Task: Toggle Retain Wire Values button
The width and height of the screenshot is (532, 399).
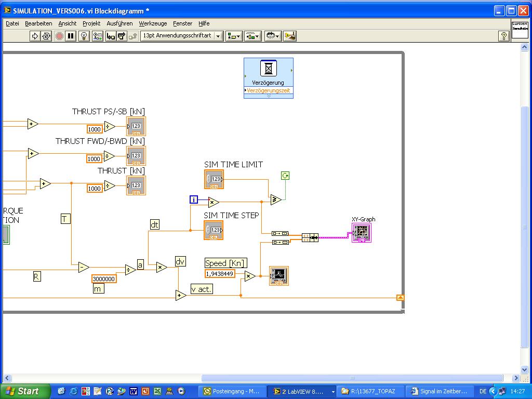Action: (97, 36)
